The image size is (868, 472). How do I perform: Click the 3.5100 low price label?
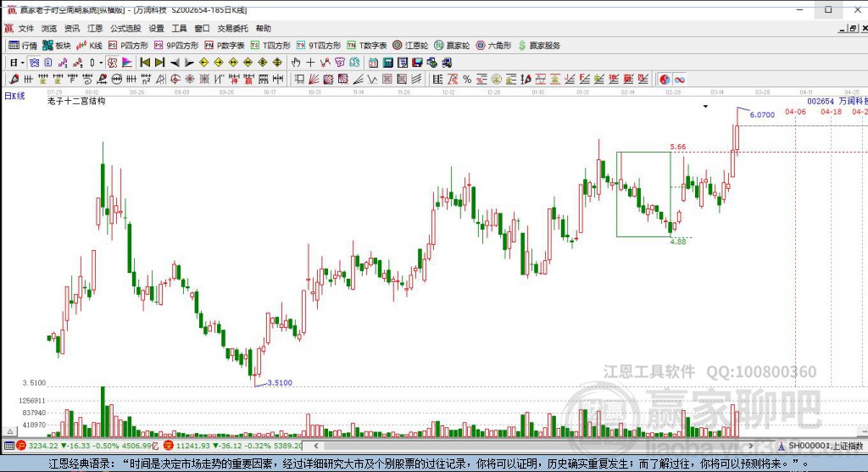pos(279,382)
